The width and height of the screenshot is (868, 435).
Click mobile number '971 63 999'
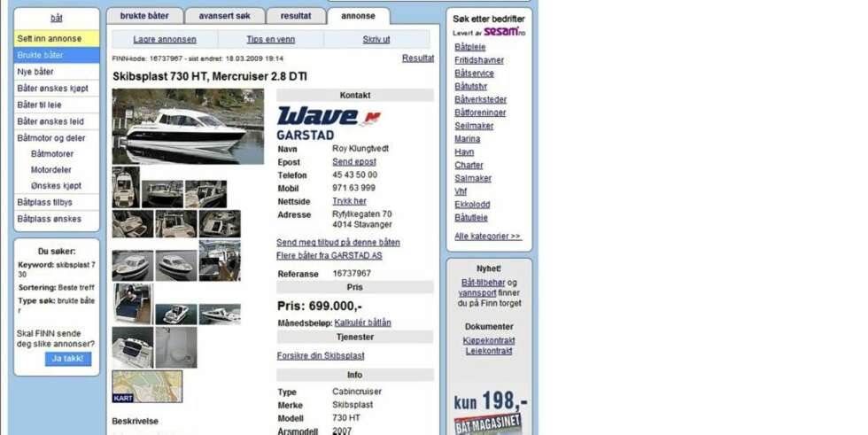[x=353, y=188]
